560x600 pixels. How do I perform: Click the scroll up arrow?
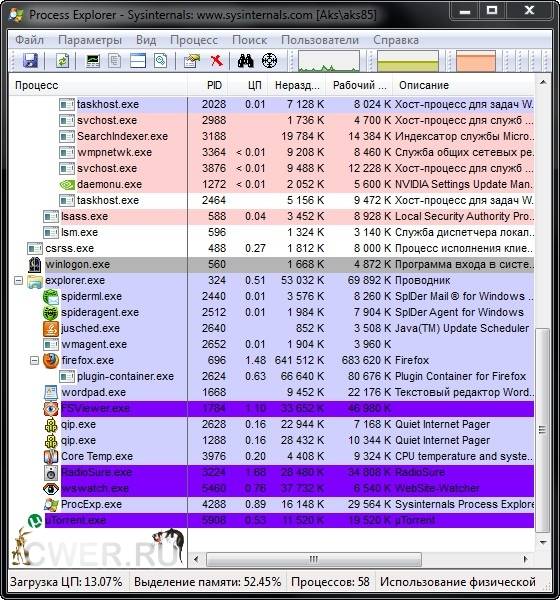pos(543,82)
